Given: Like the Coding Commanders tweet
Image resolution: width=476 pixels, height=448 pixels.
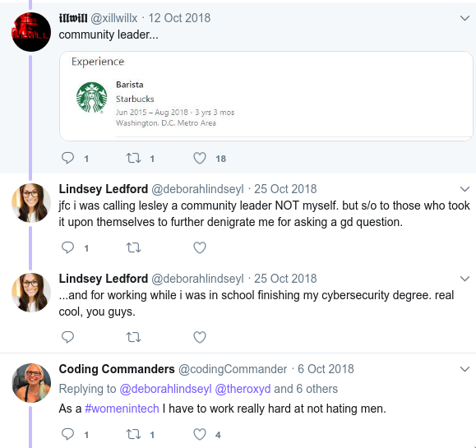Looking at the screenshot, I should click(x=200, y=434).
